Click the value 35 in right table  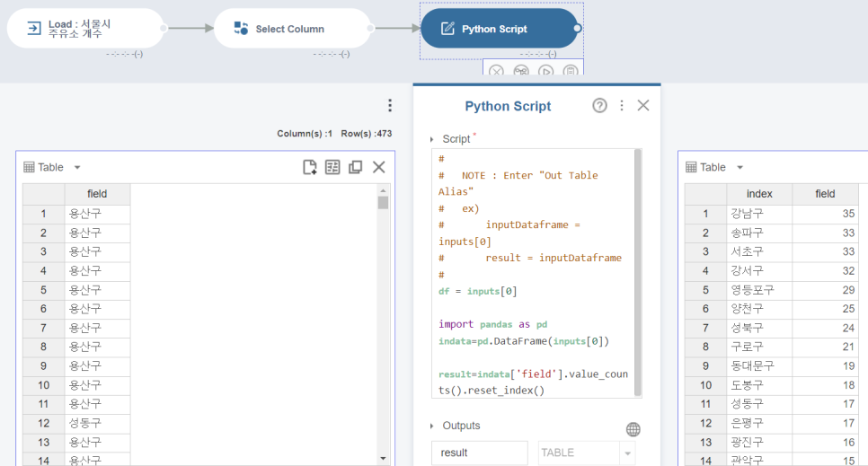(825, 214)
